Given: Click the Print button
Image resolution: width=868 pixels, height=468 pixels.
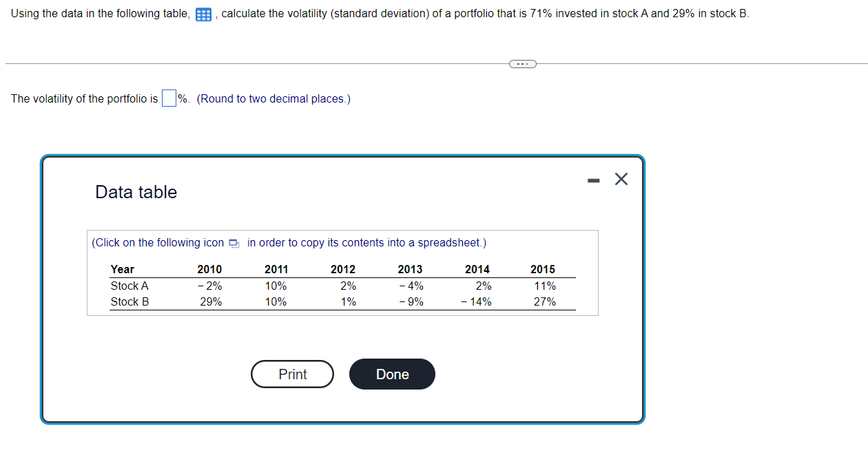Looking at the screenshot, I should tap(292, 374).
